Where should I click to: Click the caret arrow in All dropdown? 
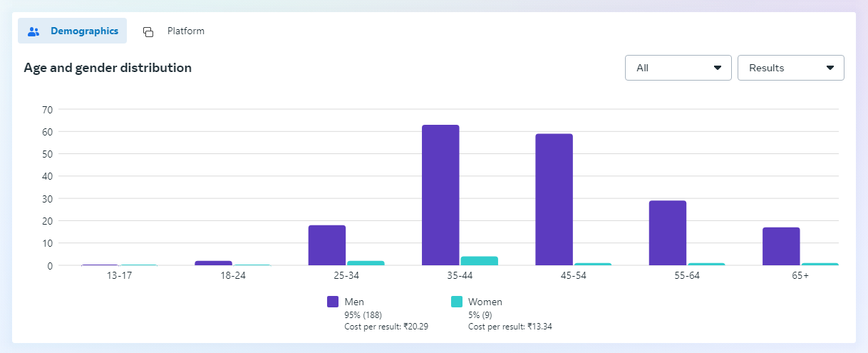point(718,68)
